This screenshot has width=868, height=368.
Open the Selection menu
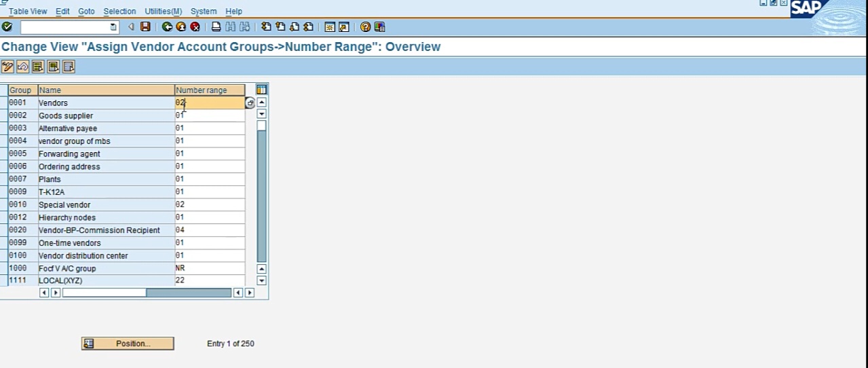coord(119,12)
